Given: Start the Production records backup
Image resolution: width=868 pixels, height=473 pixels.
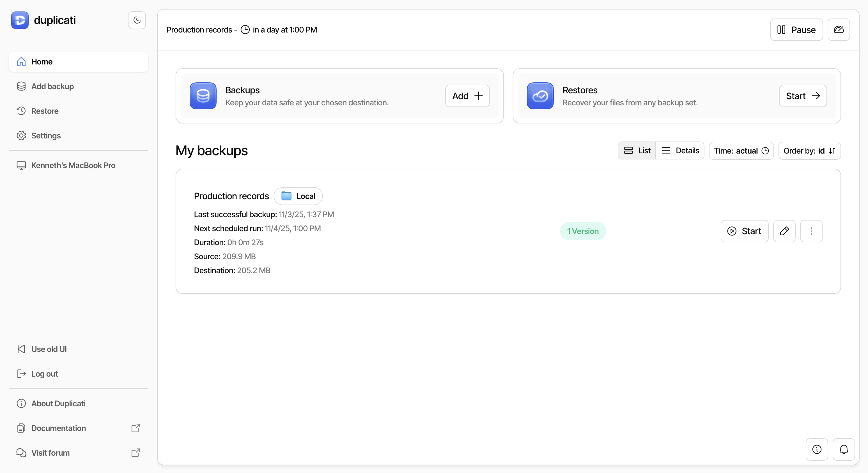Looking at the screenshot, I should (x=744, y=231).
